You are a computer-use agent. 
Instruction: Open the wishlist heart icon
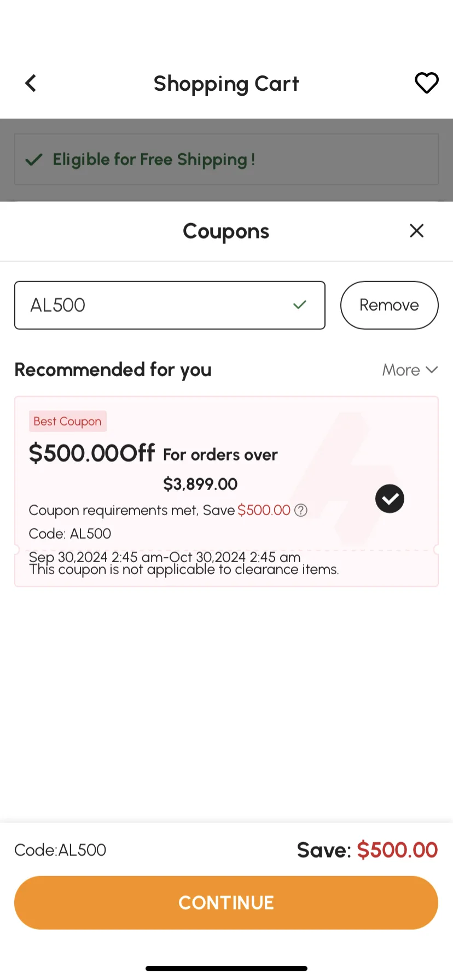pos(427,83)
